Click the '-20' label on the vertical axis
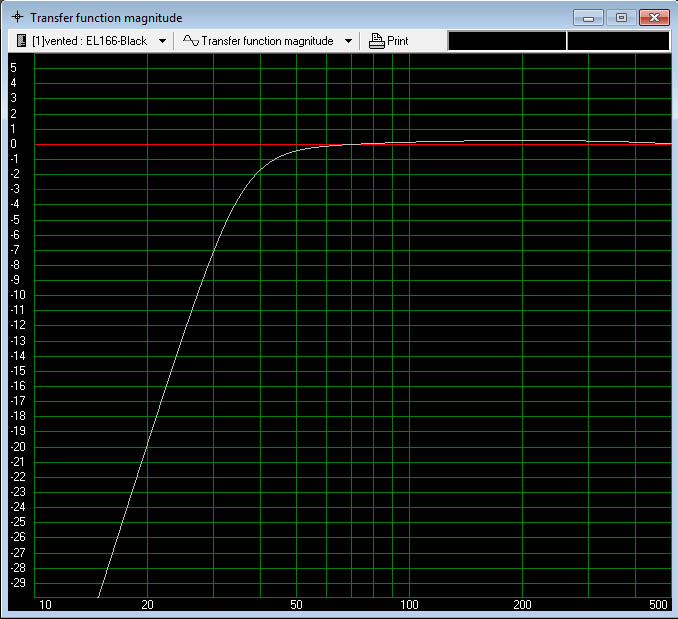Image resolution: width=678 pixels, height=619 pixels. [18, 447]
